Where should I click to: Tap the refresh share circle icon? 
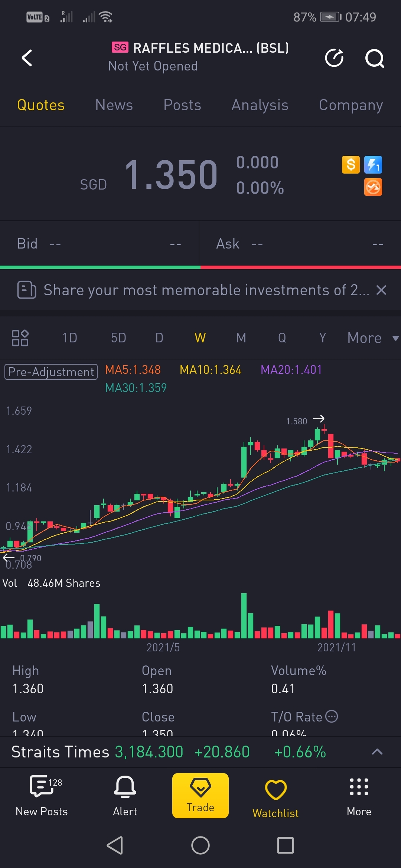pos(334,58)
